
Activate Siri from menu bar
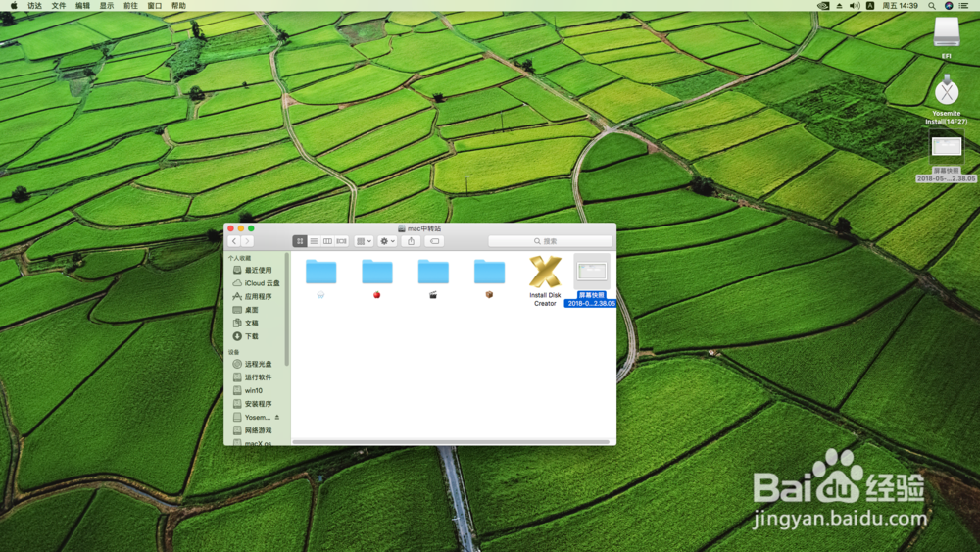949,6
